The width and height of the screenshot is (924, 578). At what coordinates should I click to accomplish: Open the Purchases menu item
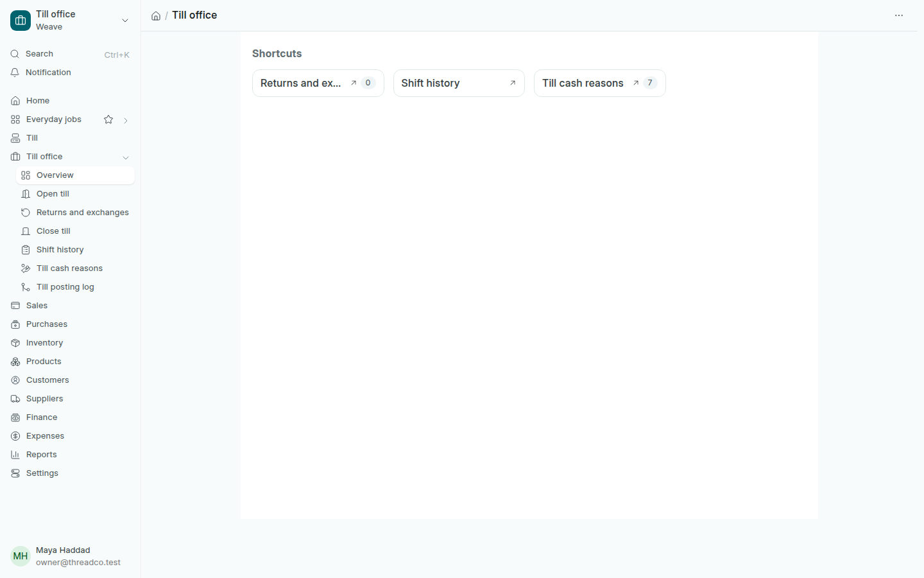[x=70, y=324]
